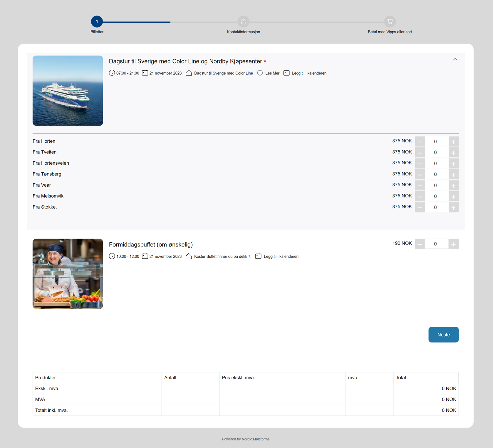Increase Fra Stokke ticket quantity
The height and width of the screenshot is (448, 493).
(x=454, y=207)
